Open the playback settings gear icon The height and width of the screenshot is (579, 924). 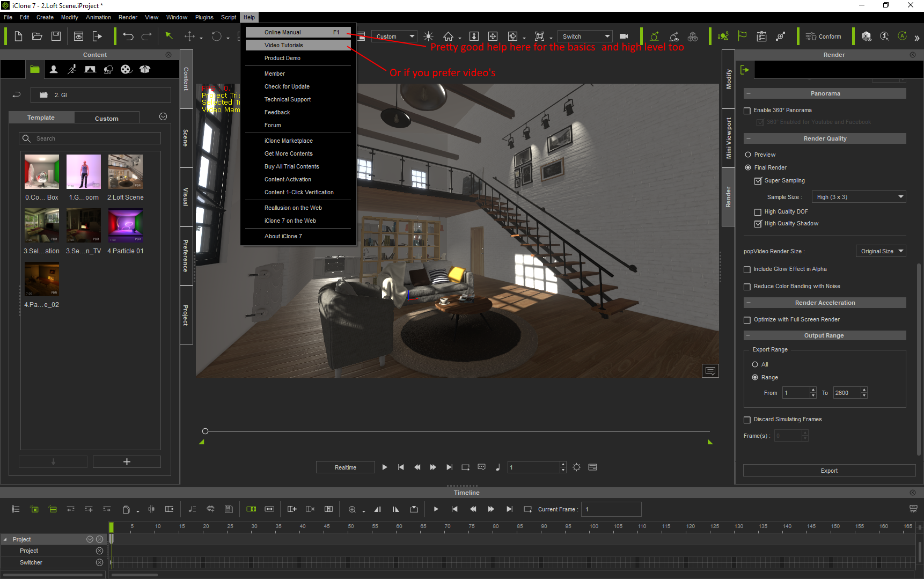[576, 467]
